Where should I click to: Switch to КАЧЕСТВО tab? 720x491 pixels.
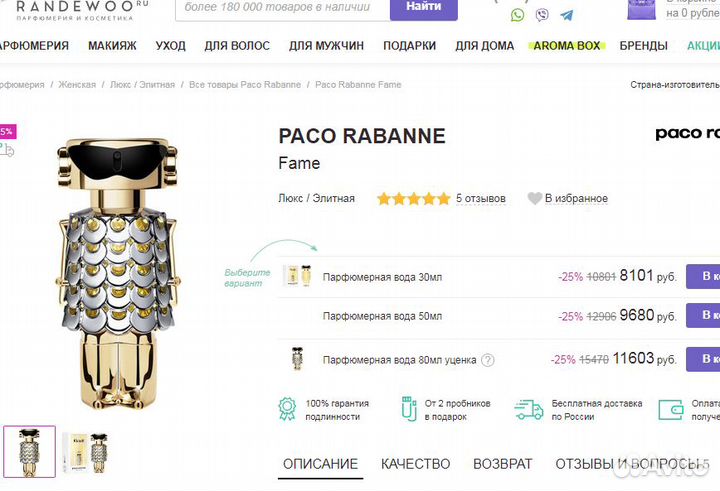[416, 464]
